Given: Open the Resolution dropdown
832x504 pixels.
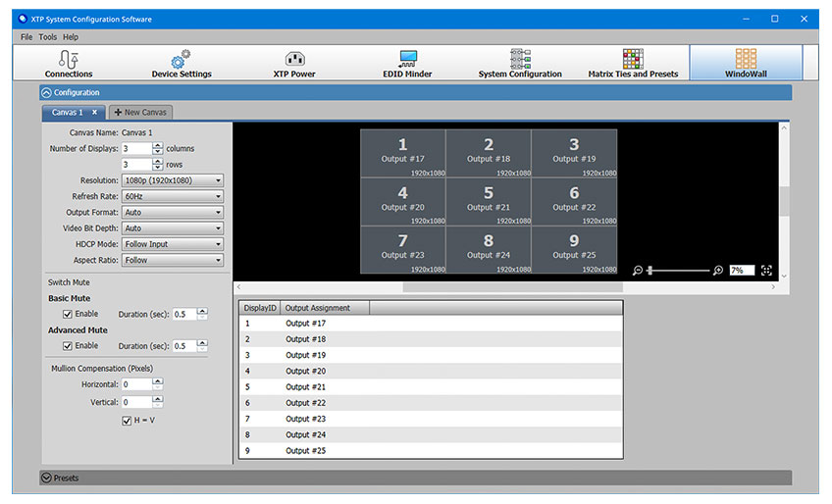Looking at the screenshot, I should (x=173, y=180).
